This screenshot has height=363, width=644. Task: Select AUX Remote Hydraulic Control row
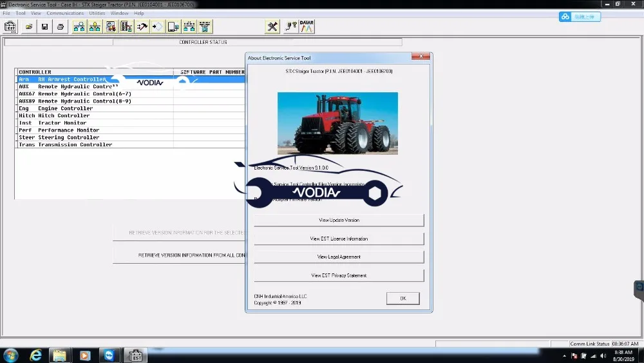click(131, 87)
